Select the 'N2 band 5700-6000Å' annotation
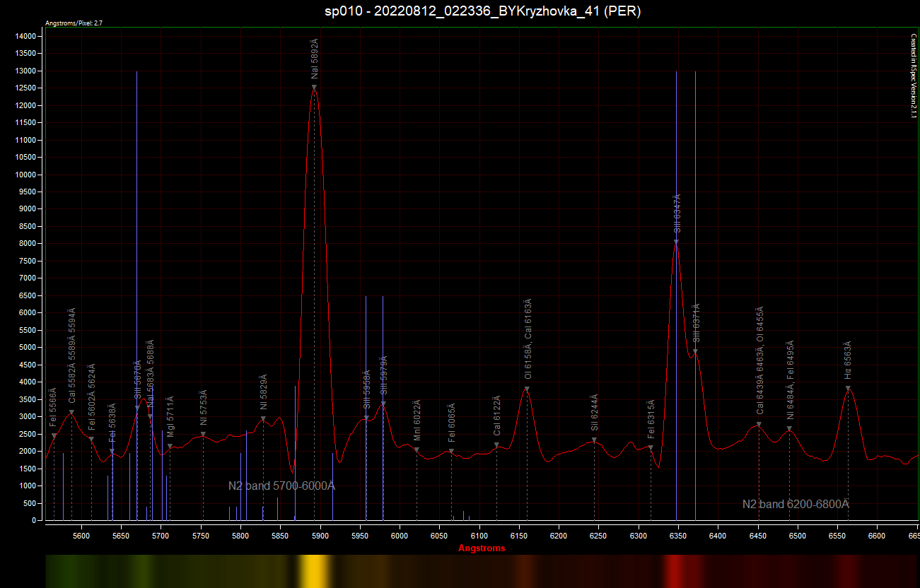 coord(281,486)
